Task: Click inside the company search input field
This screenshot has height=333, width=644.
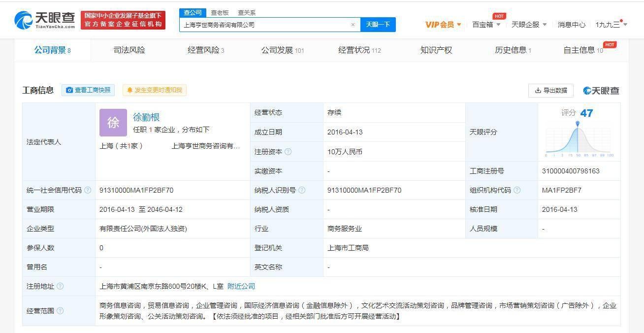Action: tap(266, 25)
